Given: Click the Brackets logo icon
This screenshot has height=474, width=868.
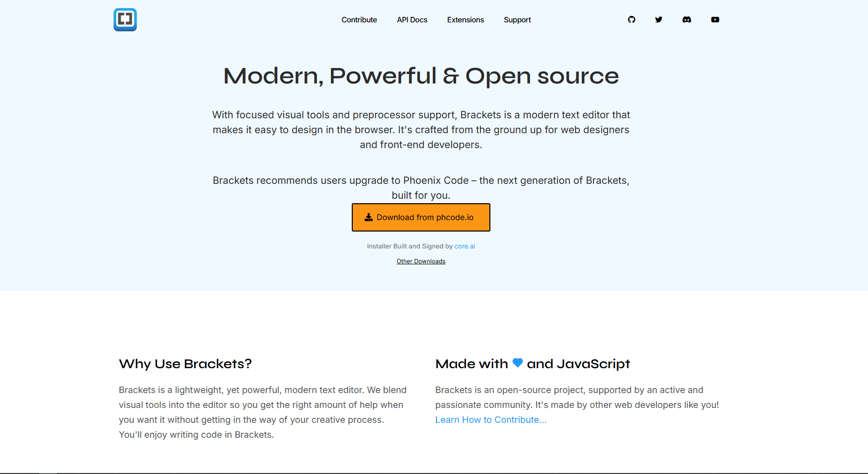Looking at the screenshot, I should pyautogui.click(x=125, y=20).
